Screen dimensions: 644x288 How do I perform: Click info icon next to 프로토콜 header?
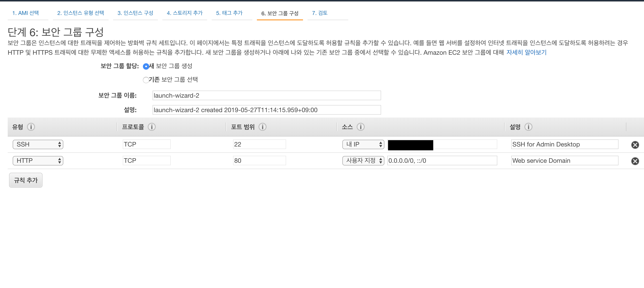click(x=152, y=127)
